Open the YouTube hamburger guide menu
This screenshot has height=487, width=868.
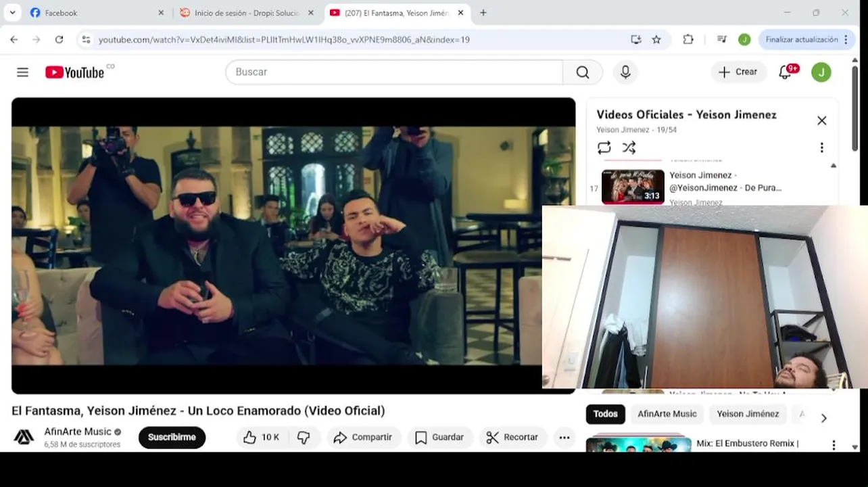tap(23, 72)
